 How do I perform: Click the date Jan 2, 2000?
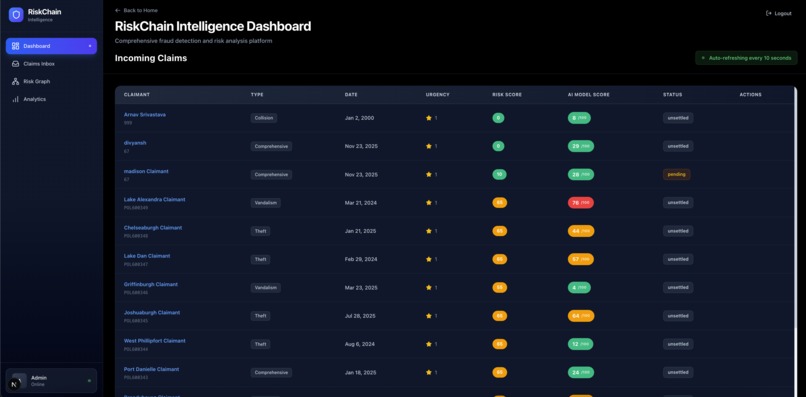[359, 118]
